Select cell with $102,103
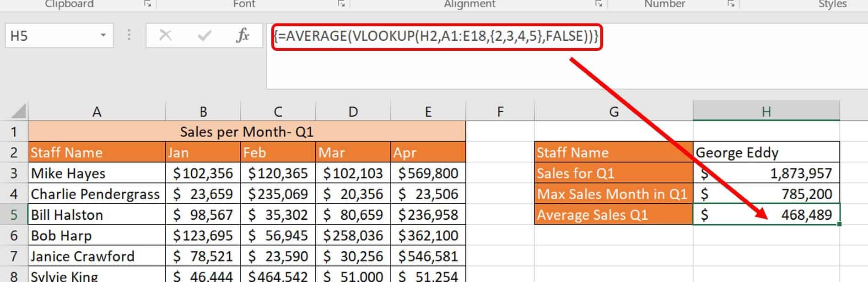Viewport: 868px width, 282px height. click(353, 173)
